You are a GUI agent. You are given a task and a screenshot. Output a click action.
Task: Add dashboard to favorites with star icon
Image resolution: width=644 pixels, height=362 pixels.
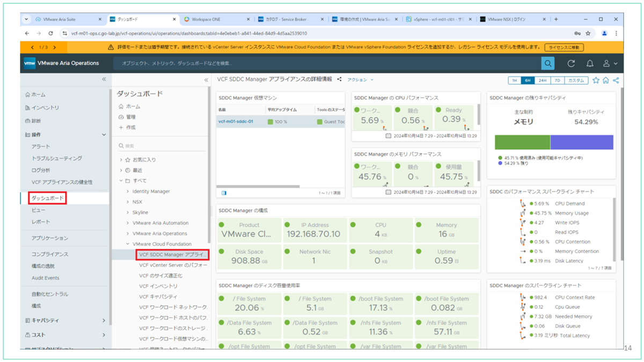[596, 80]
